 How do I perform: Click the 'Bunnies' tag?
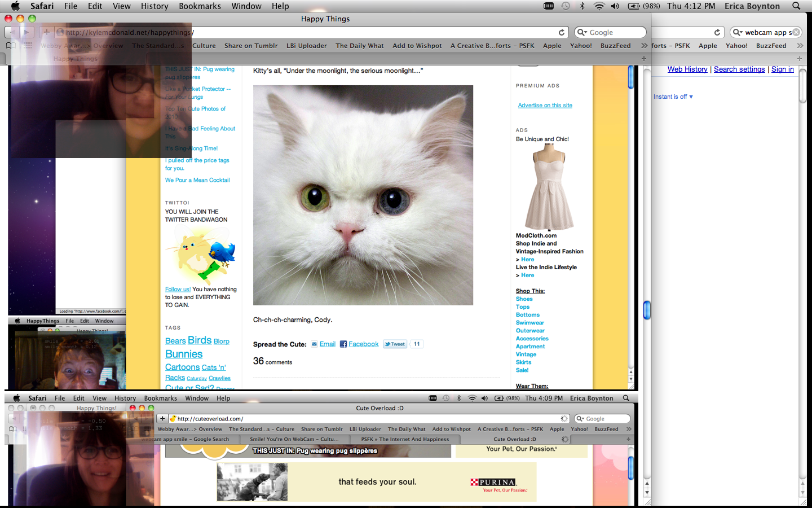(x=184, y=354)
